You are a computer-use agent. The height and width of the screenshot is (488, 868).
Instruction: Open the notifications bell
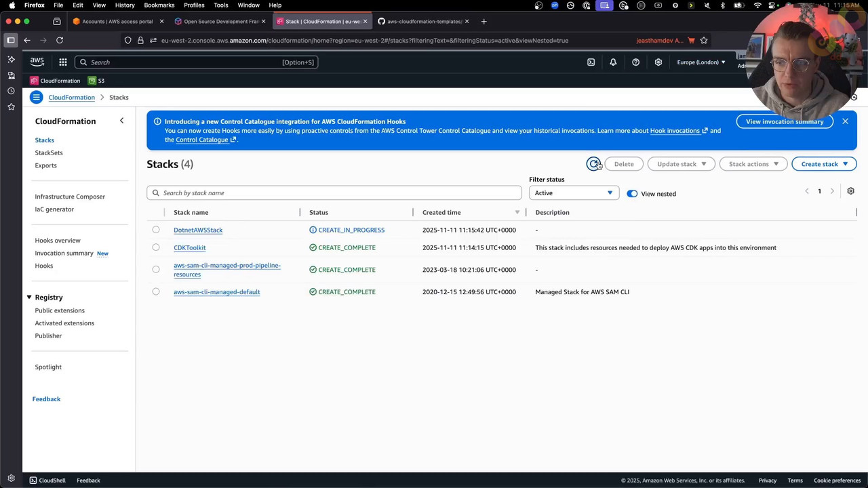[x=613, y=62]
